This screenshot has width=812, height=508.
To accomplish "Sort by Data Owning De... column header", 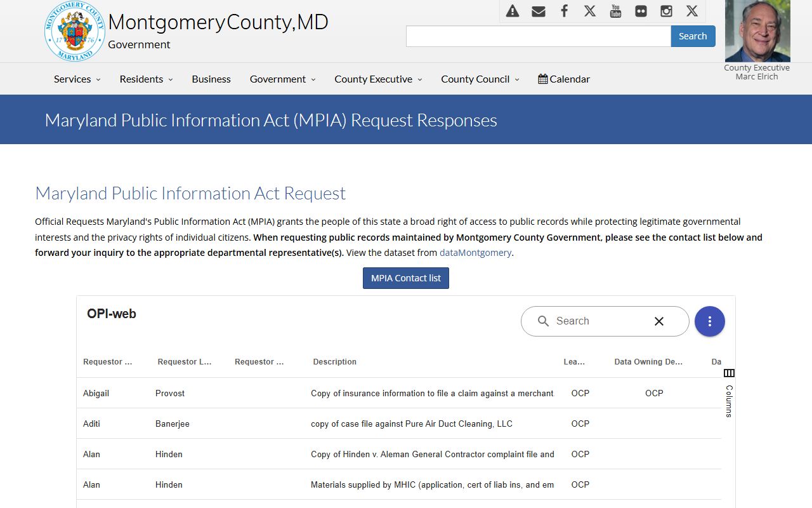I will pos(648,362).
